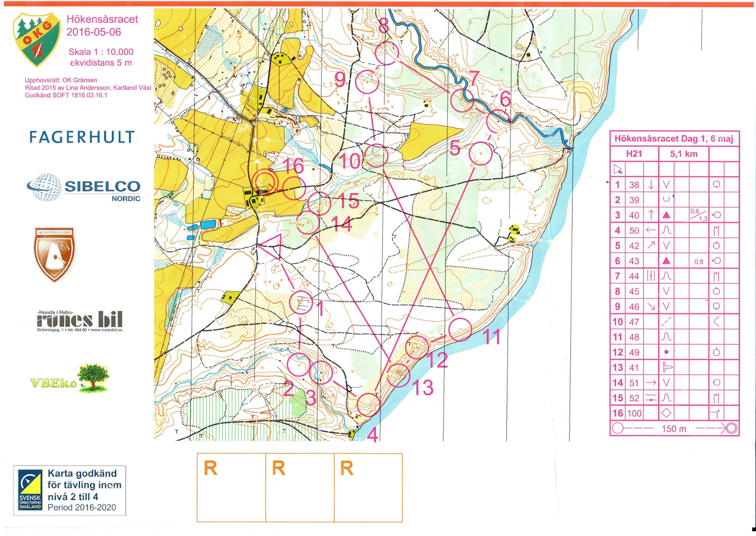
Task: Select control circle 15 on the map
Action: pos(319,204)
